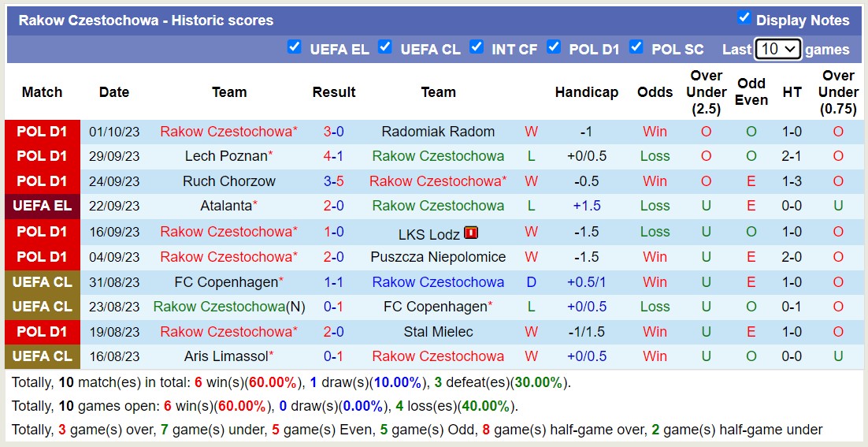Open Puszcza Niepolomice team page
Screen dimensions: 868x447
click(439, 257)
